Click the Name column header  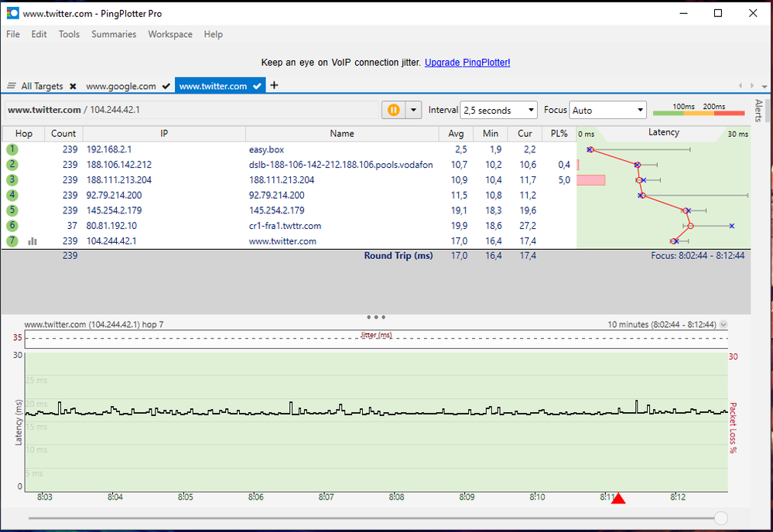pos(342,134)
